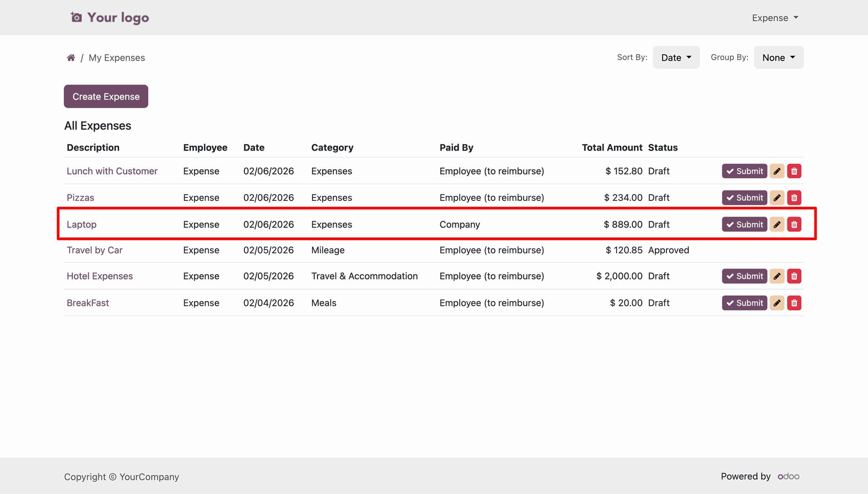868x494 pixels.
Task: Submit the Laptop expense
Action: [744, 224]
